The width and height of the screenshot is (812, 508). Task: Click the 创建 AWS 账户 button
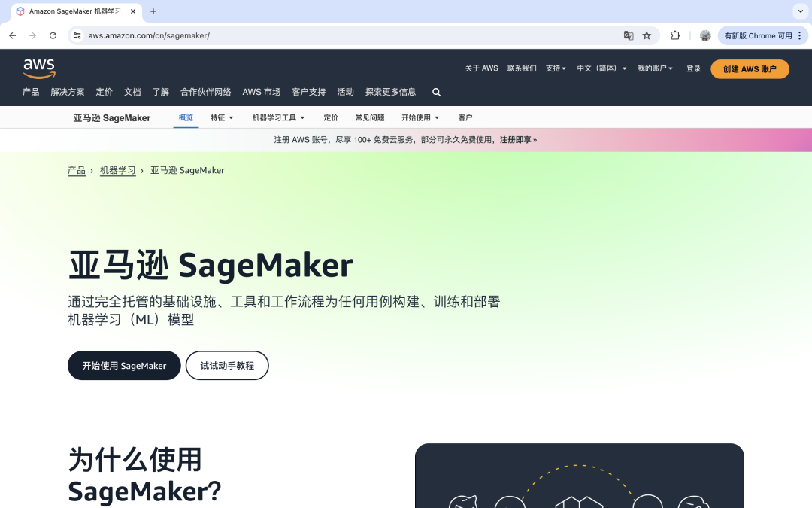750,68
